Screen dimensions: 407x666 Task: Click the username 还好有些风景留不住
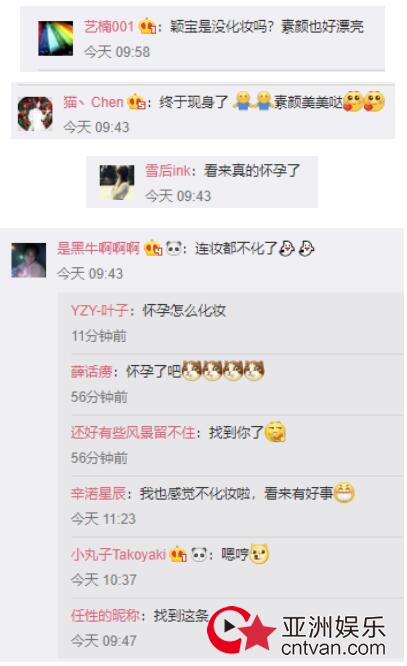tap(133, 432)
